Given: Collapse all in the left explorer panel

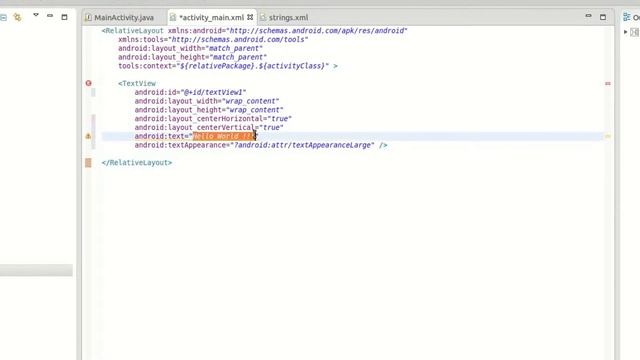Looking at the screenshot, I should coord(3,17).
